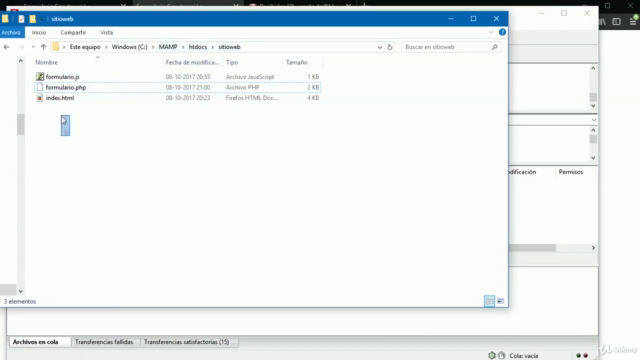Click the formulario.php blank file icon
This screenshot has height=360, width=640.
40,87
